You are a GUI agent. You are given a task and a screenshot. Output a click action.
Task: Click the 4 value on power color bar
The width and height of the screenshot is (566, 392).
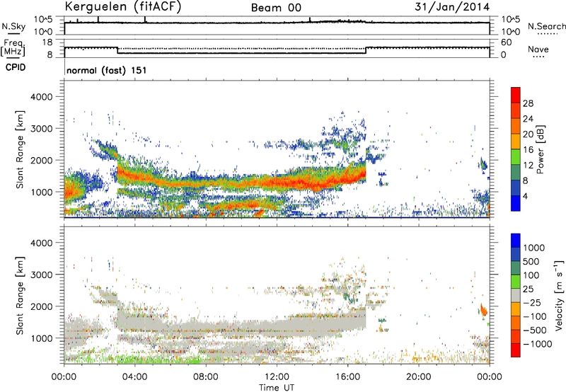[525, 196]
